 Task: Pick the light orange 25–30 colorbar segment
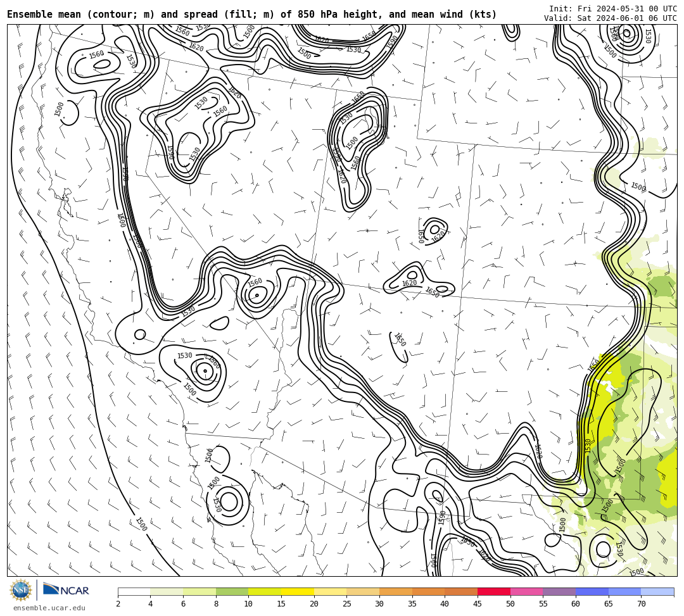point(363,591)
